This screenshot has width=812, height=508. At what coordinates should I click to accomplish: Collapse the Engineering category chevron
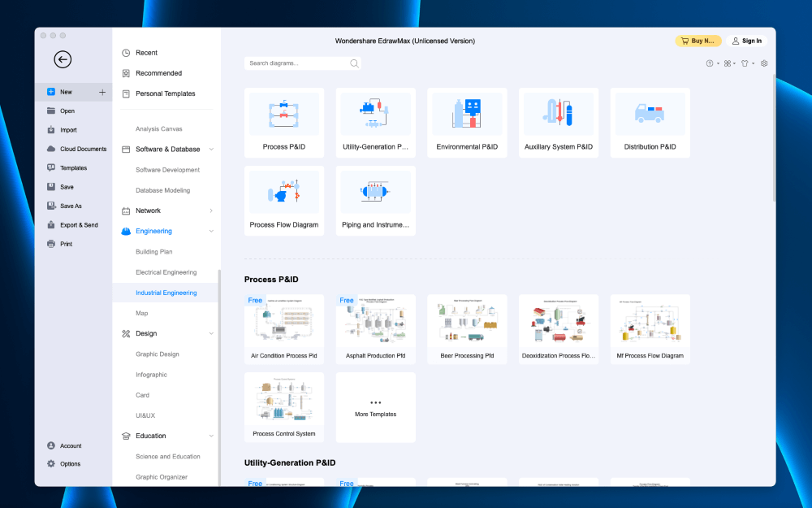click(211, 231)
